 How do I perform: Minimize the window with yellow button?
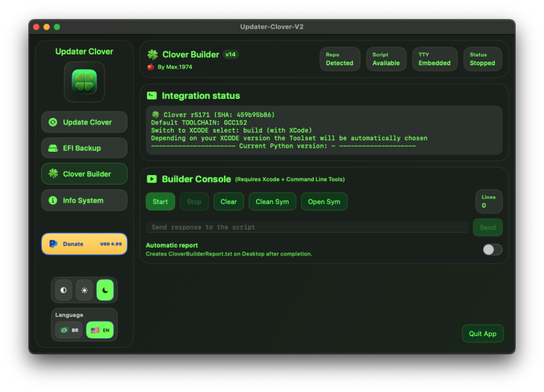tap(46, 27)
